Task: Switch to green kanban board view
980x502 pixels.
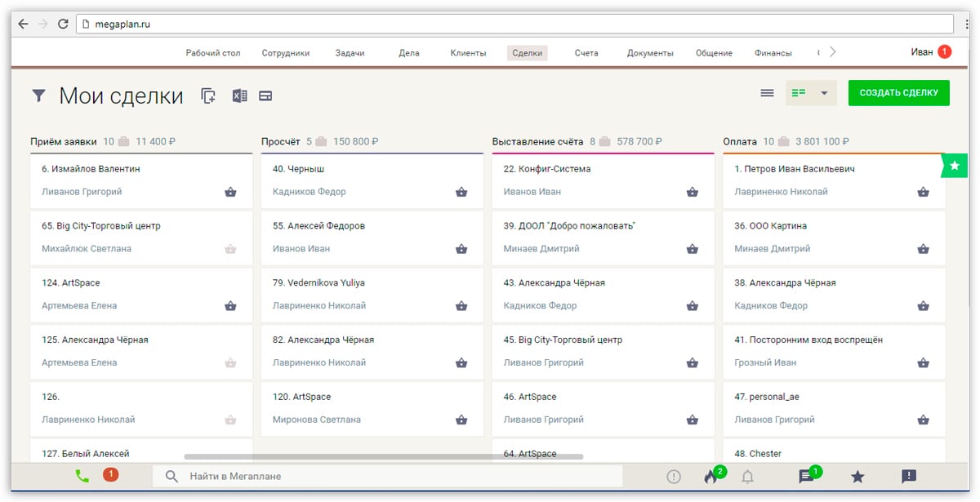Action: 799,93
